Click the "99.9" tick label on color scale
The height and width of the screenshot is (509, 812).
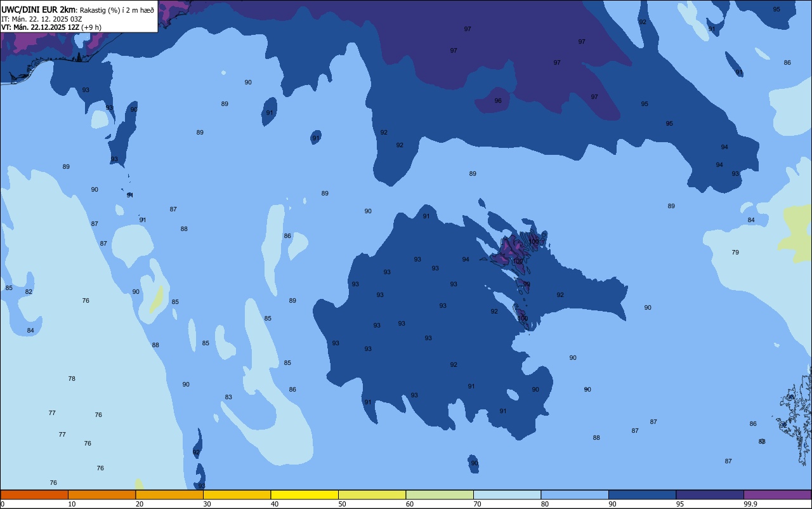(x=751, y=504)
